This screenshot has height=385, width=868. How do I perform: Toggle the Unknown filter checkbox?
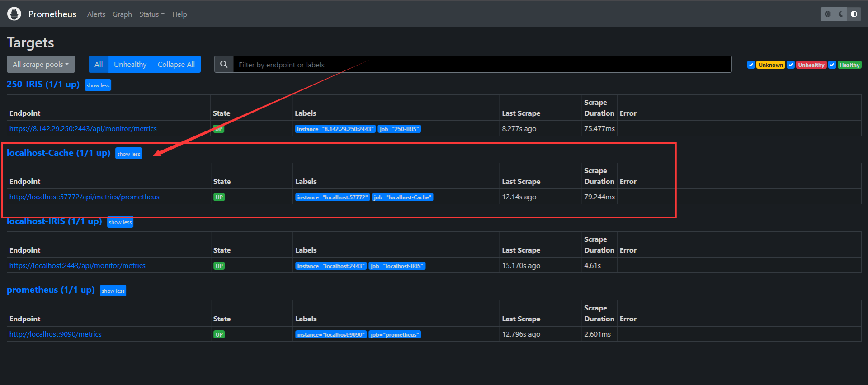pos(751,65)
